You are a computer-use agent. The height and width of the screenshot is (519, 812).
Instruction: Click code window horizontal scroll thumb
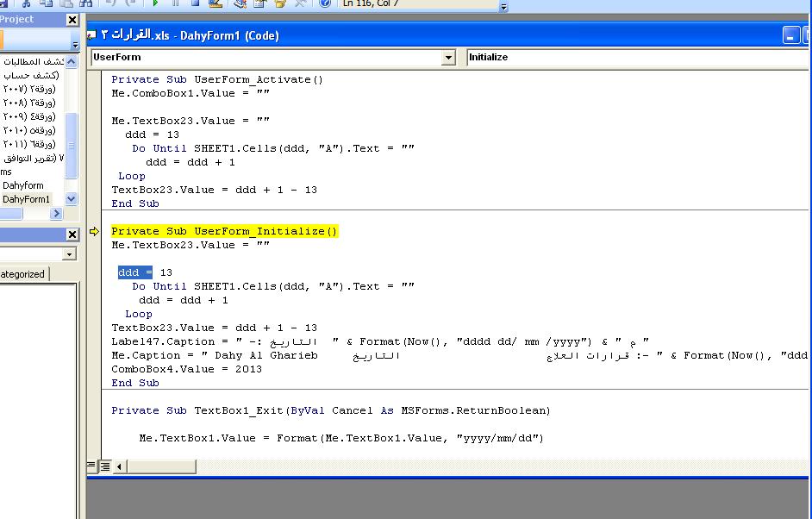161,466
